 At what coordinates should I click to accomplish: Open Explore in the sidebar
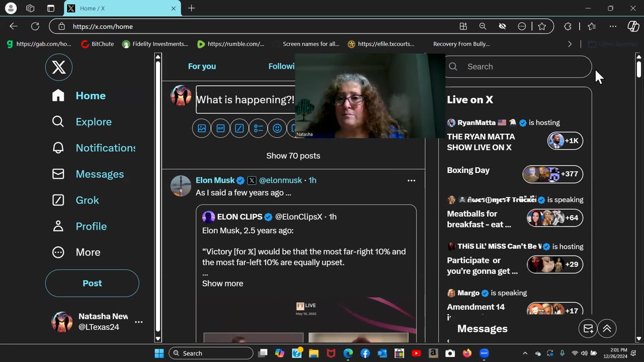coord(82,122)
